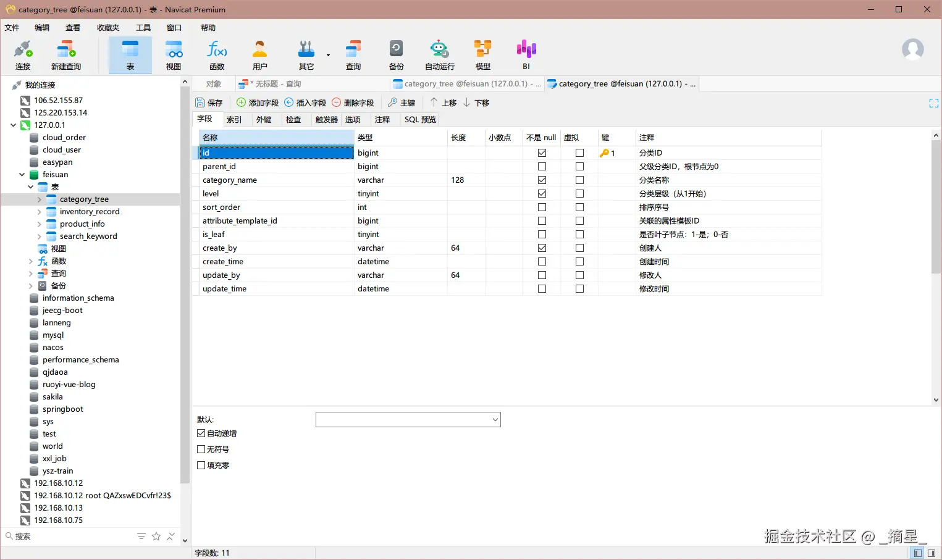Collapse the 表 tables node
This screenshot has height=560, width=942.
point(30,187)
